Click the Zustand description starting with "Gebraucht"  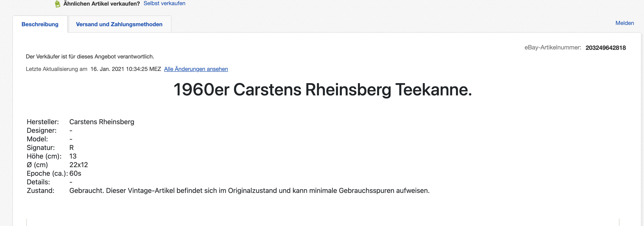pyautogui.click(x=249, y=191)
